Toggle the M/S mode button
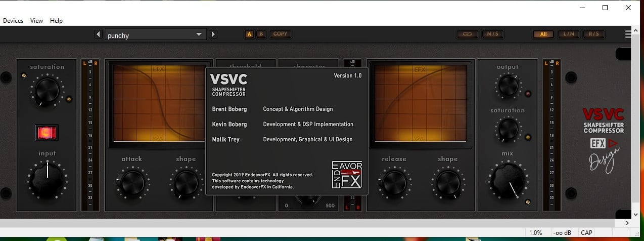This screenshot has height=241, width=644. click(x=492, y=34)
